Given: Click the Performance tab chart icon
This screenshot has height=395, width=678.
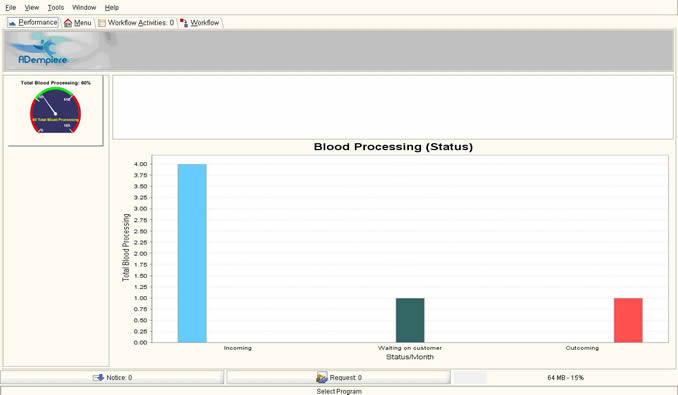Looking at the screenshot, I should (x=12, y=23).
